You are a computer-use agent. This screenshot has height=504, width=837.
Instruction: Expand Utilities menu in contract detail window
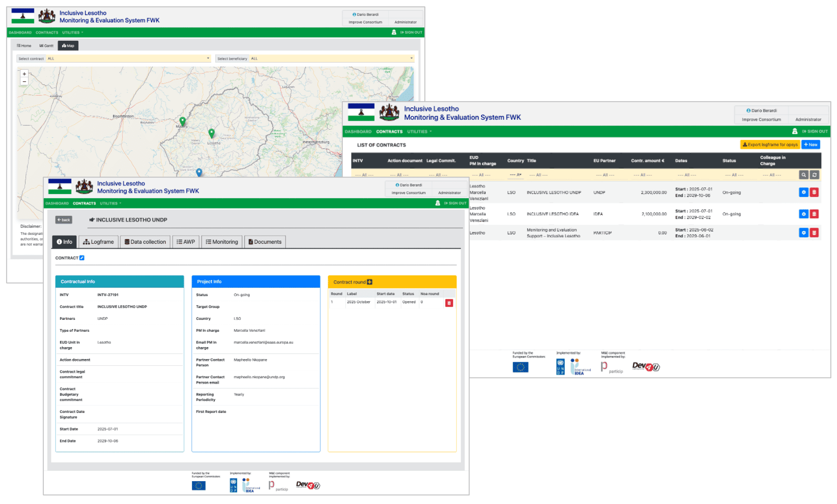[x=110, y=203]
